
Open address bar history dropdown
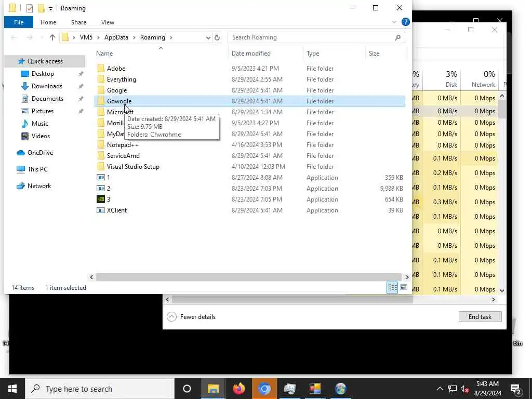208,37
